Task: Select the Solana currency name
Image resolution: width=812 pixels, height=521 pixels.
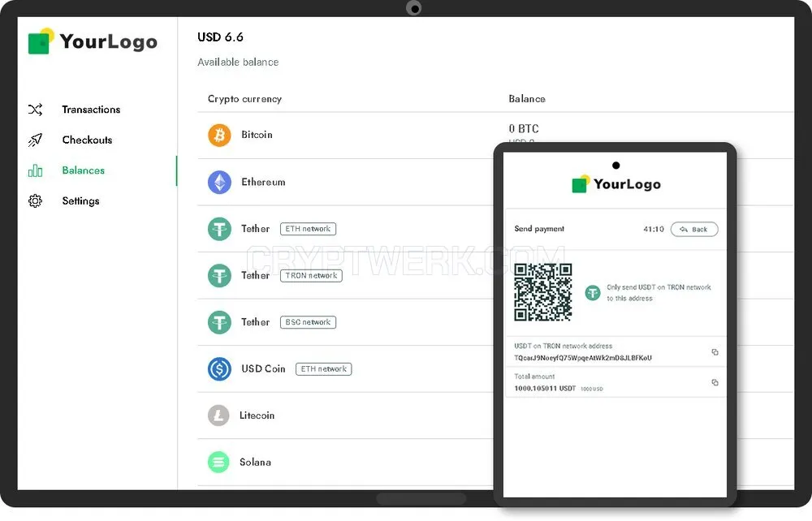Action: 255,462
